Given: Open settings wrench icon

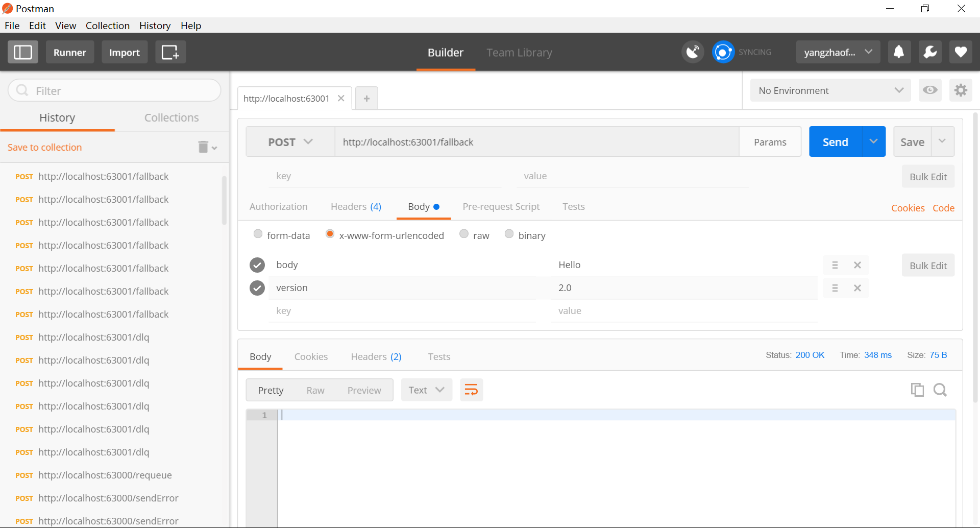Looking at the screenshot, I should click(930, 52).
